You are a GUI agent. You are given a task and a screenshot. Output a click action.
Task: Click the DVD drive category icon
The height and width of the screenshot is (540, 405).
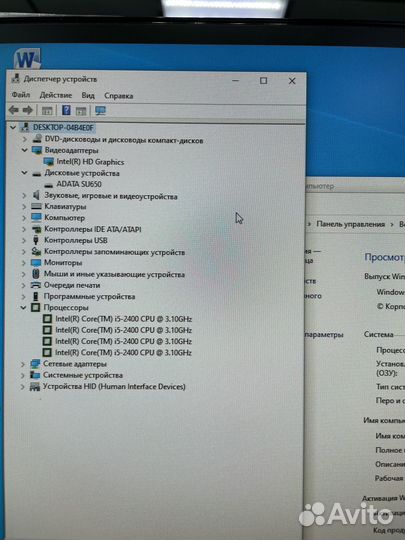37,139
